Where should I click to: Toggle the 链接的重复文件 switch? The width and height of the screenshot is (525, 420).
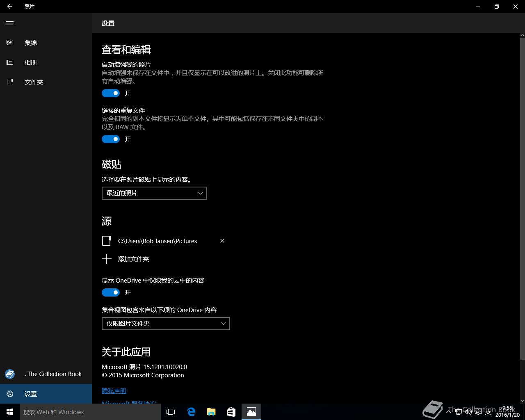[111, 139]
